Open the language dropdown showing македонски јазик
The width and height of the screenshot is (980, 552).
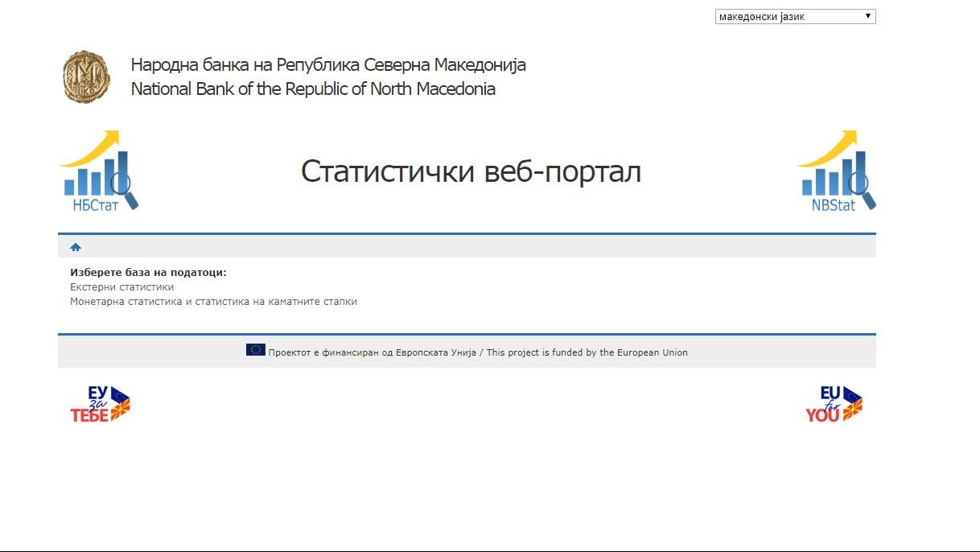point(789,16)
